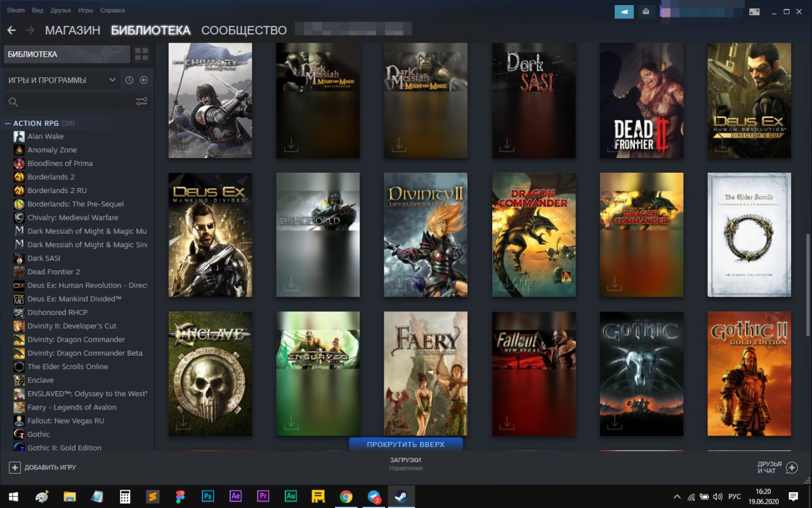The image size is (812, 508).
Task: Open Windows Start menu
Action: (13, 497)
